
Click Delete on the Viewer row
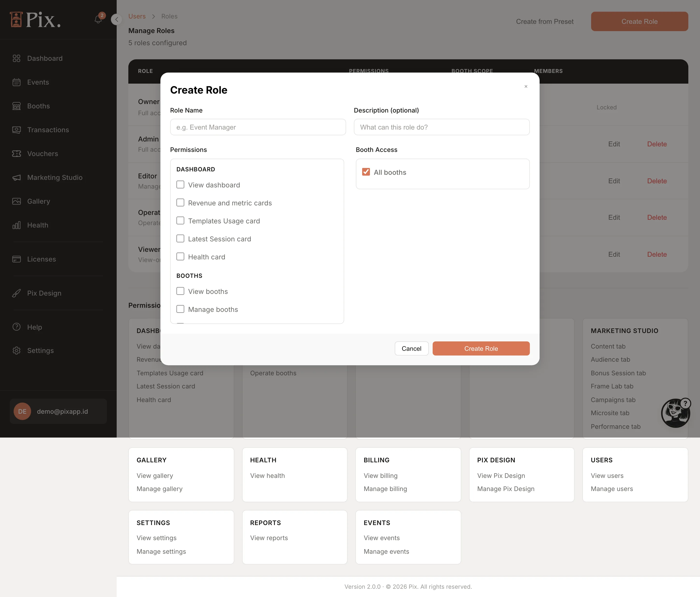click(657, 255)
